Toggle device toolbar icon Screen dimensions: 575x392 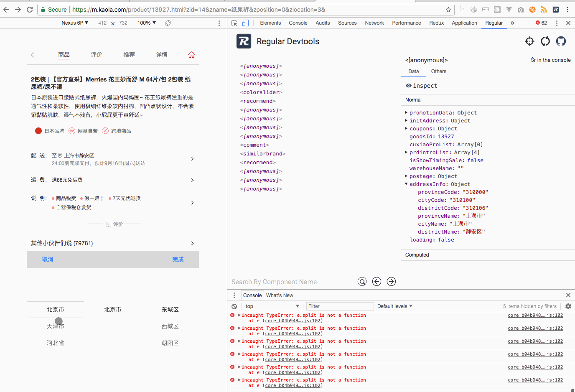point(245,23)
